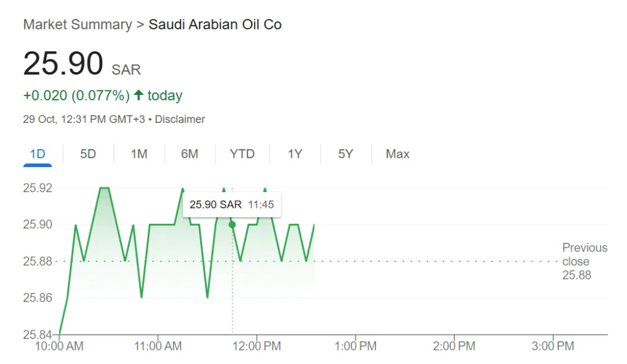This screenshot has width=627, height=364.
Task: Switch to the 1Y time range
Action: [295, 154]
